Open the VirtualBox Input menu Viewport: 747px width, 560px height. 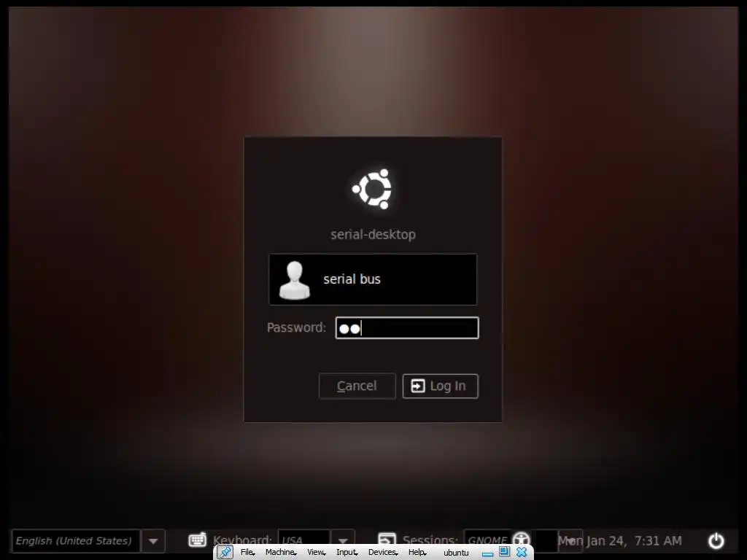(x=347, y=552)
